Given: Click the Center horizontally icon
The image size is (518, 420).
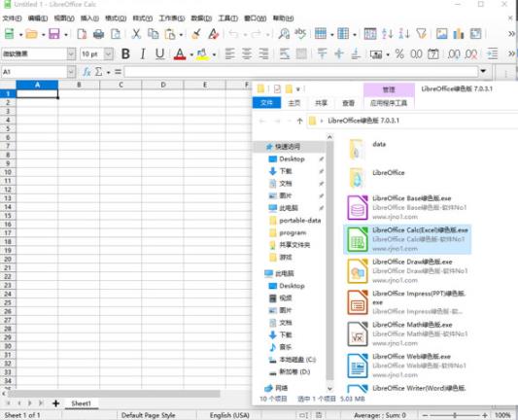Looking at the screenshot, I should point(247,53).
